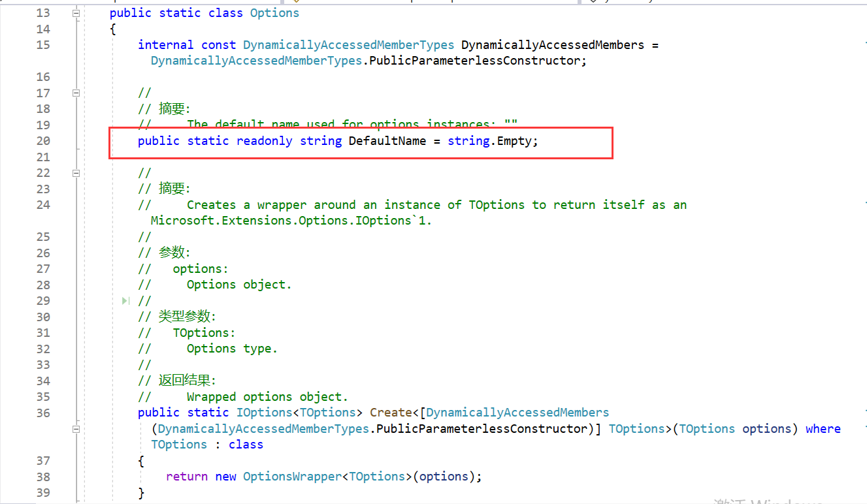Click the 'Options object.' comment on line 28
Viewport: 867px width, 504px height.
pyautogui.click(x=239, y=285)
